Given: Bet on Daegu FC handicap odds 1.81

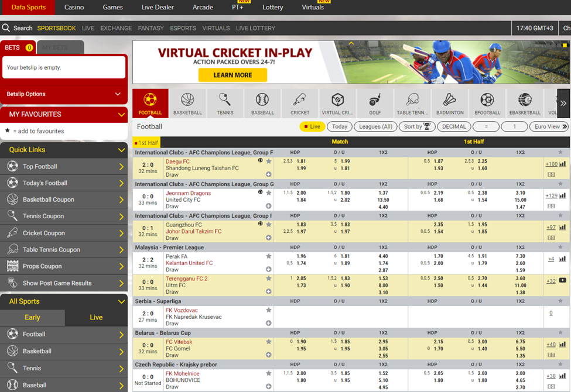Looking at the screenshot, I should point(301,161).
